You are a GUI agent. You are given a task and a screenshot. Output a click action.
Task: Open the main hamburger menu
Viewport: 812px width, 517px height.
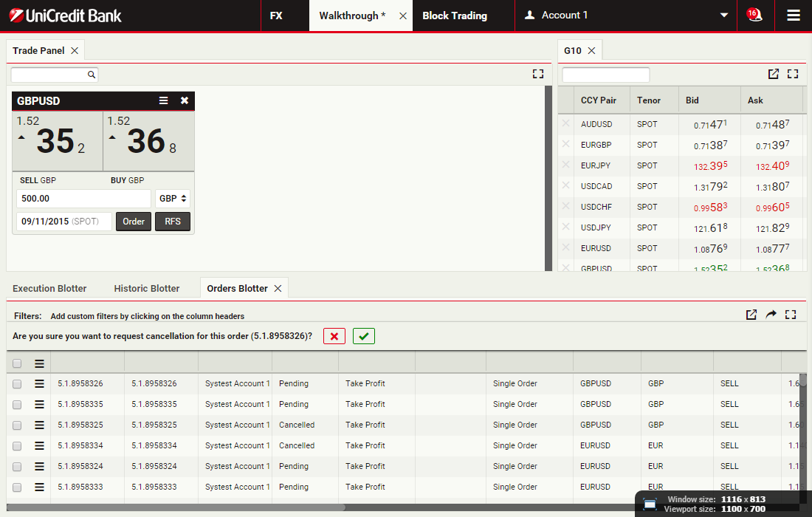(x=794, y=16)
